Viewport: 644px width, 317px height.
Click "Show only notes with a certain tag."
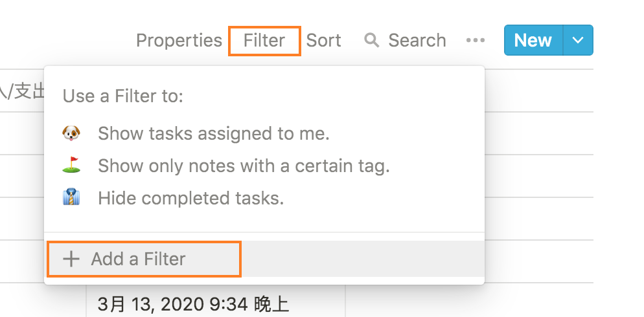(x=244, y=166)
